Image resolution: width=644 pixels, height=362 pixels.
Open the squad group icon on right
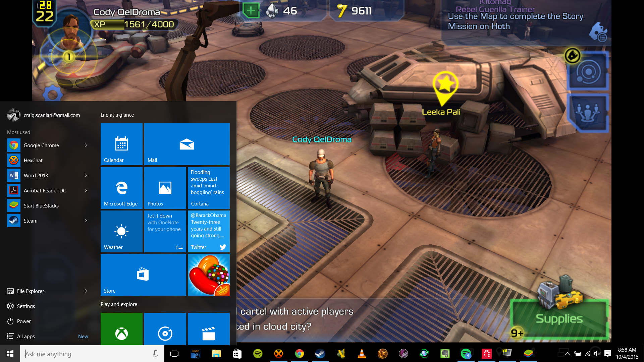[x=587, y=113]
